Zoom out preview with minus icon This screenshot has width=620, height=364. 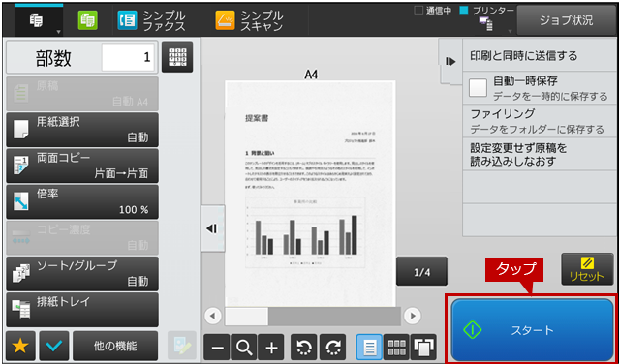[x=217, y=348]
